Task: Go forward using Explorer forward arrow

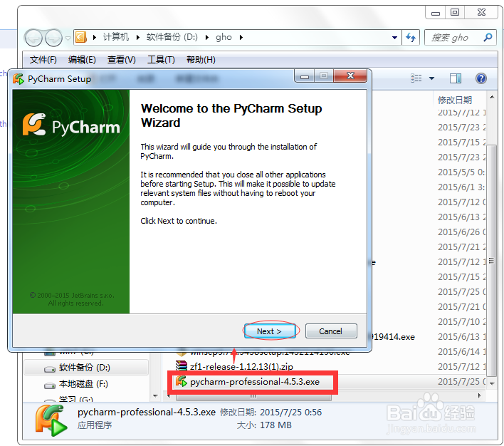Action: coord(53,38)
